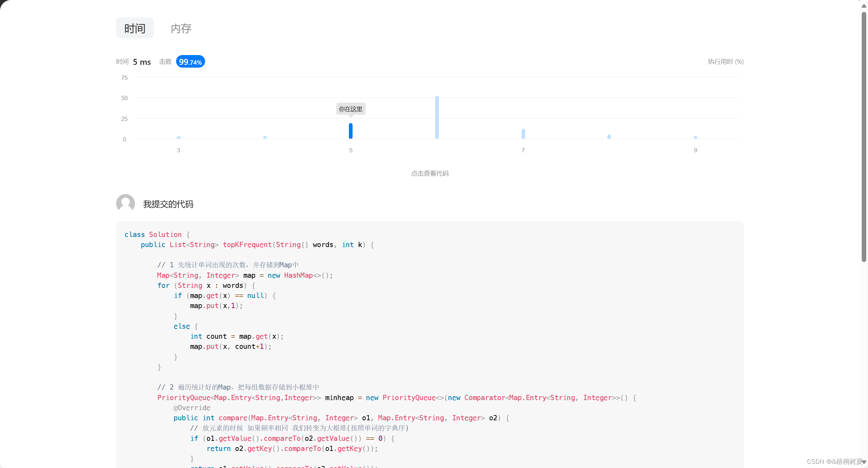The height and width of the screenshot is (468, 868).
Task: Click the 'new HashMap<>()' code line
Action: click(245, 275)
